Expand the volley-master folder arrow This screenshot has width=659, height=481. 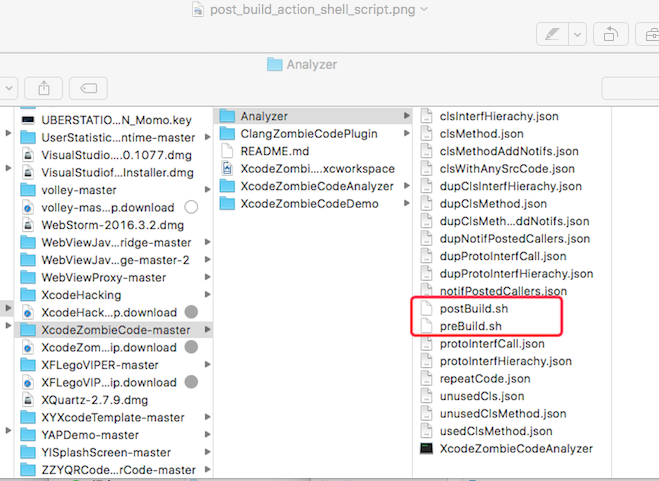click(208, 190)
